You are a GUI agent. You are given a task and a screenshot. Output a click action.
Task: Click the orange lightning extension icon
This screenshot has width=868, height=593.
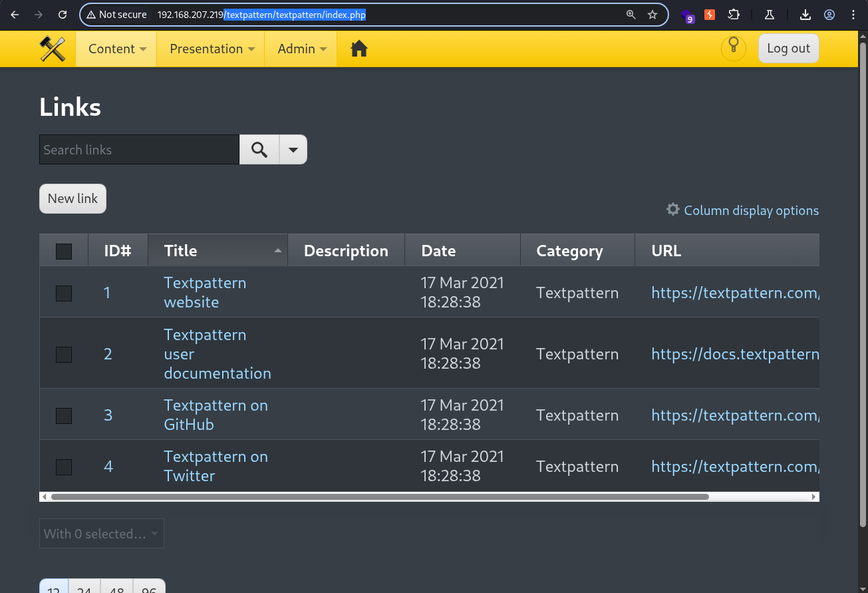pos(710,15)
